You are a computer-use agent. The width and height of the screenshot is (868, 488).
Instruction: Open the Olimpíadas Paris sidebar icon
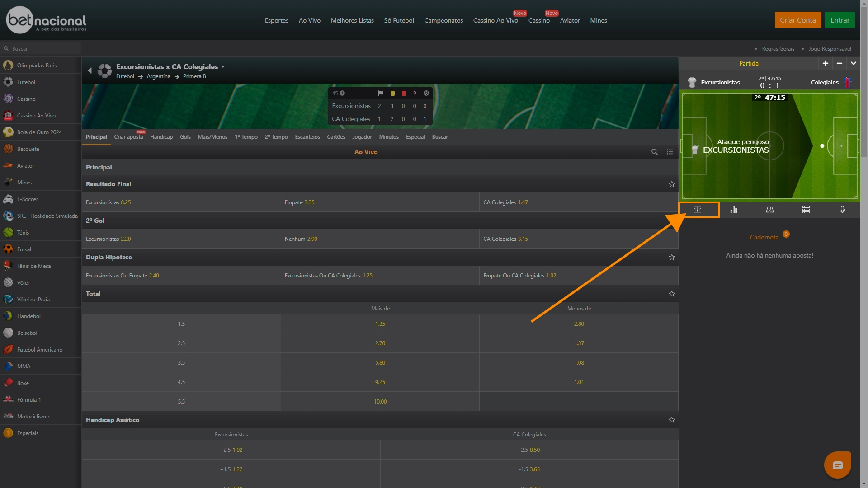[8, 66]
